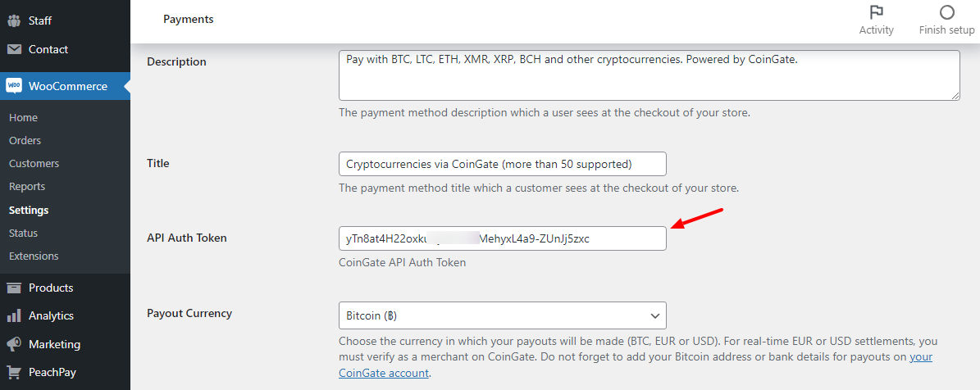Follow the 'your CoinGate account' link
This screenshot has height=390, width=980.
383,373
